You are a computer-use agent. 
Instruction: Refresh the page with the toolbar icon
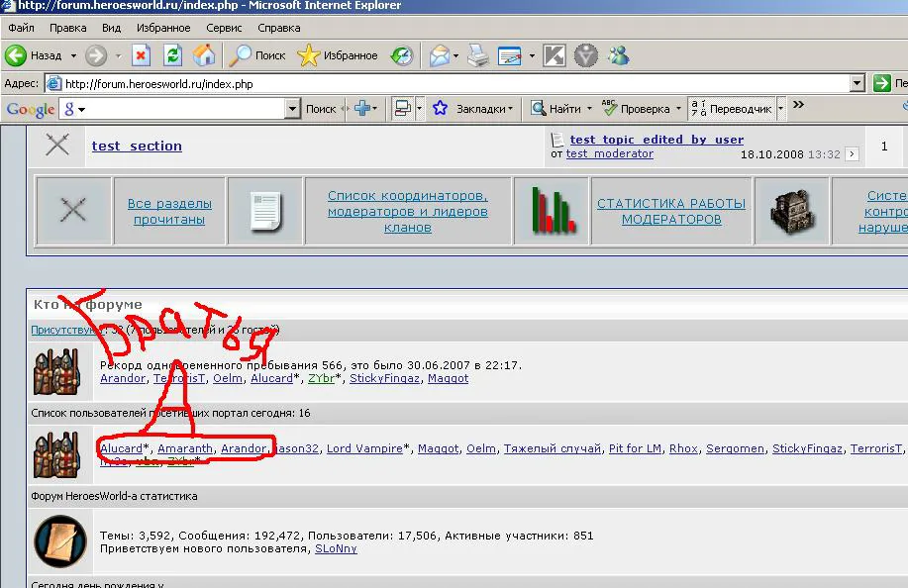click(x=172, y=55)
